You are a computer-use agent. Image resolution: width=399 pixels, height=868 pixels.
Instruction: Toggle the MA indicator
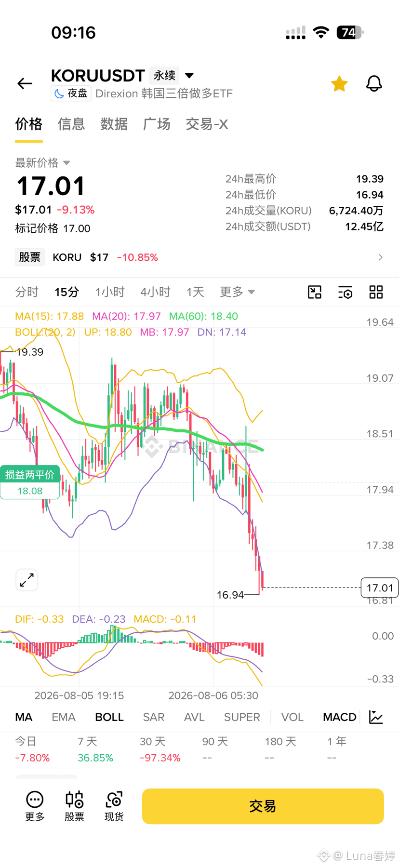coord(24,717)
